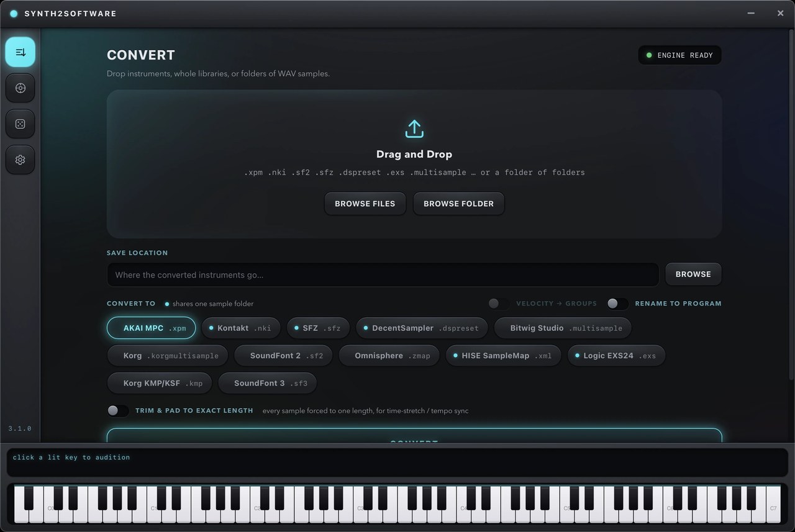Click the SYNTH2SOFTWARE title text
The width and height of the screenshot is (795, 532).
point(70,14)
